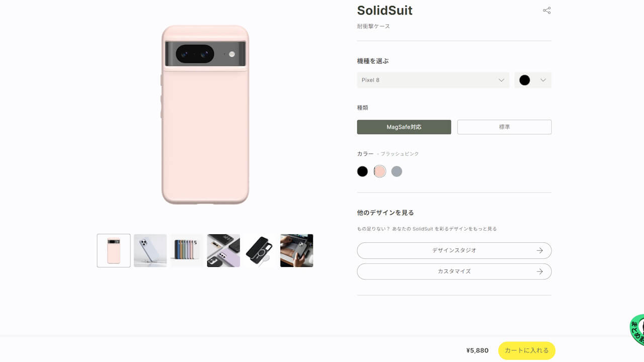Click the arrow icon on デザインスタジオ button

tap(539, 250)
